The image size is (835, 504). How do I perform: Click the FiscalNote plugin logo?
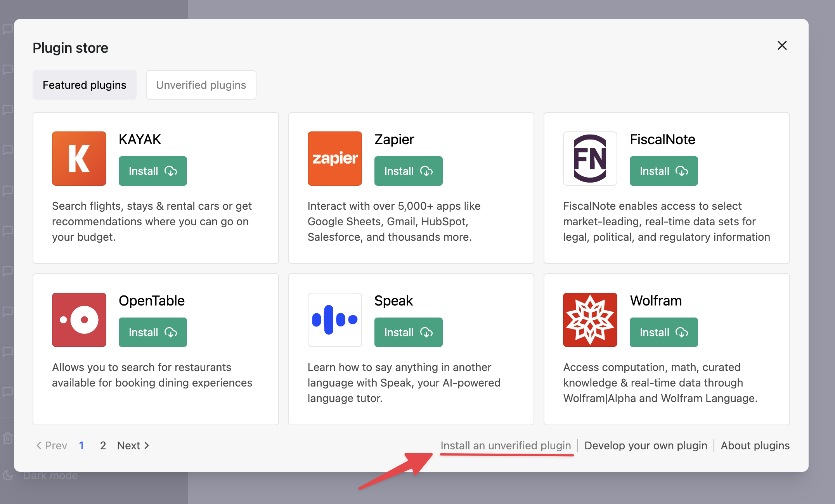(589, 158)
